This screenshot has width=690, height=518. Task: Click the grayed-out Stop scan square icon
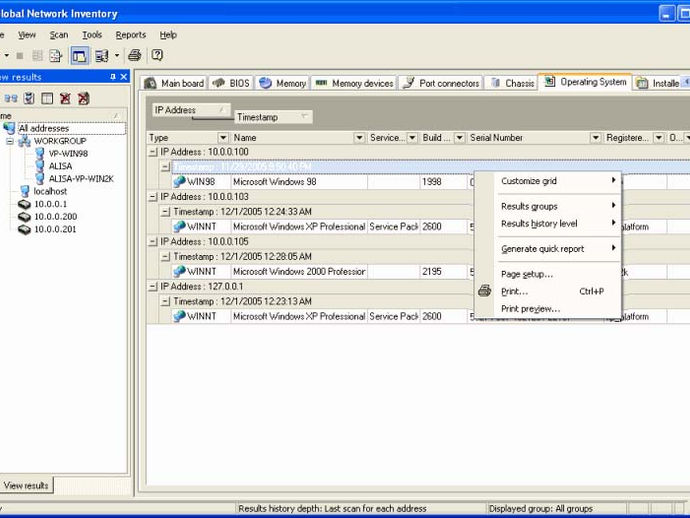20,55
